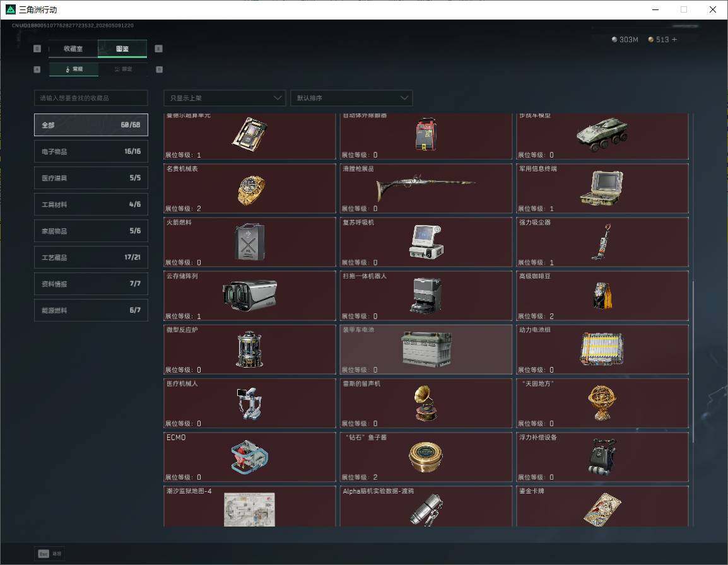This screenshot has width=728, height=565.
Task: Select the gold watch 名贵机械表 icon
Action: [x=250, y=190]
